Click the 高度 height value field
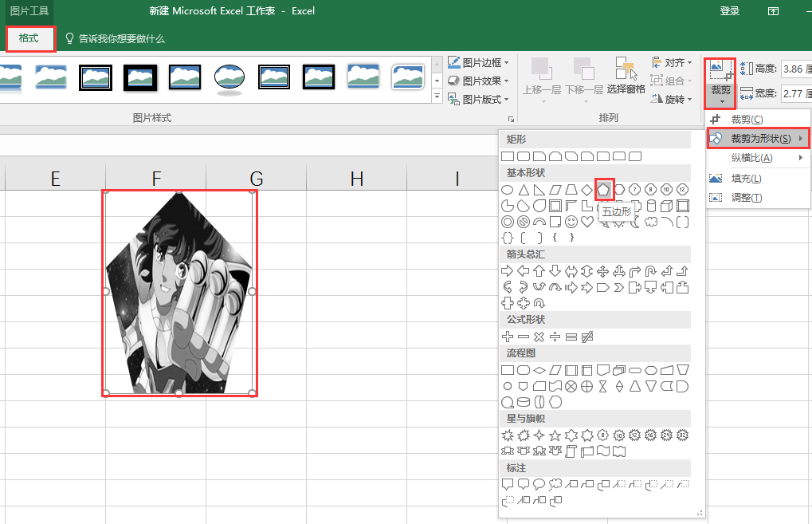 pos(796,69)
